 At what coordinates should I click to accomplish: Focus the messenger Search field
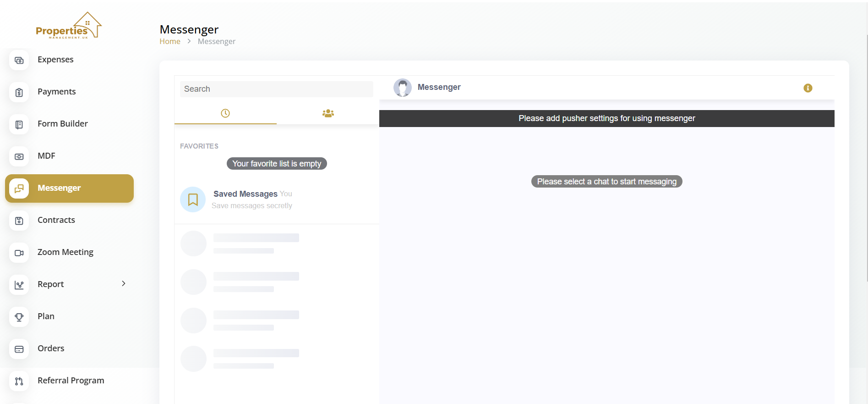tap(276, 89)
